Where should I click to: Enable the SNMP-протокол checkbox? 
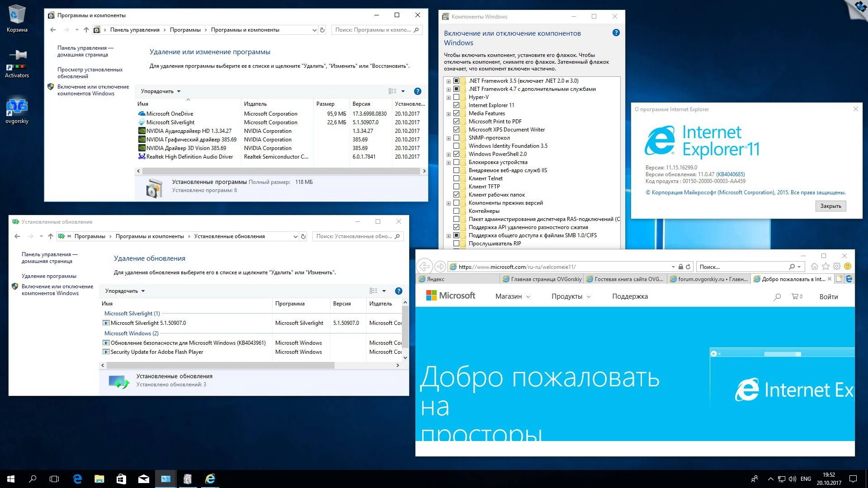[x=457, y=137]
